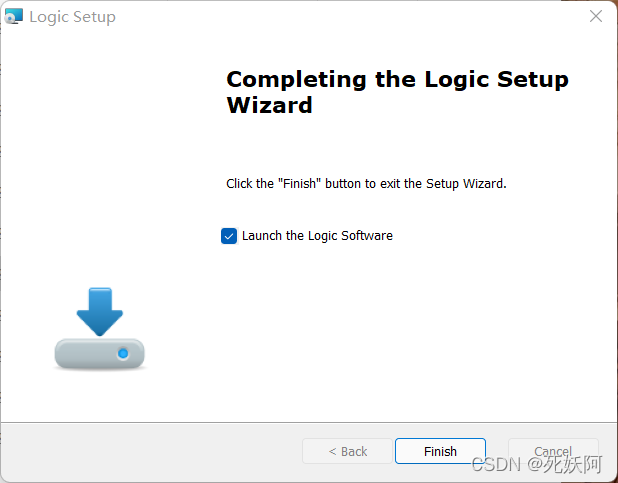This screenshot has height=483, width=618.
Task: Uncheck the Launch the Logic Software checkbox
Action: point(229,236)
